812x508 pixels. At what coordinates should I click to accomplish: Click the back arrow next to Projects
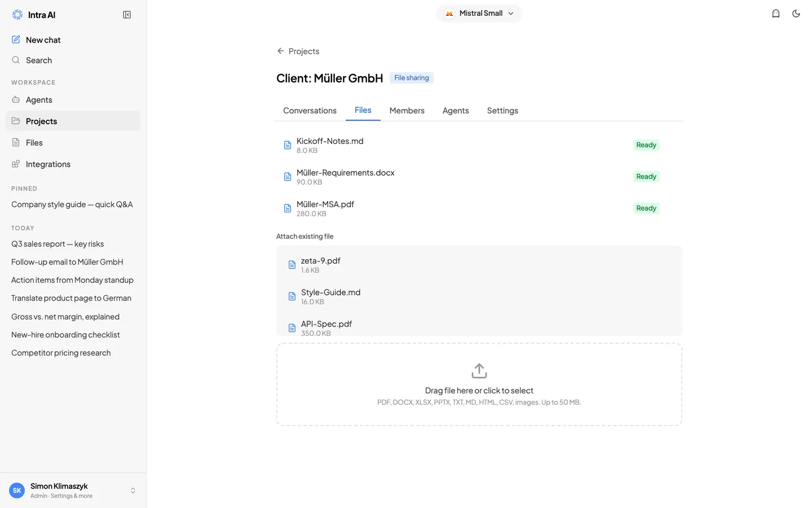pos(280,51)
